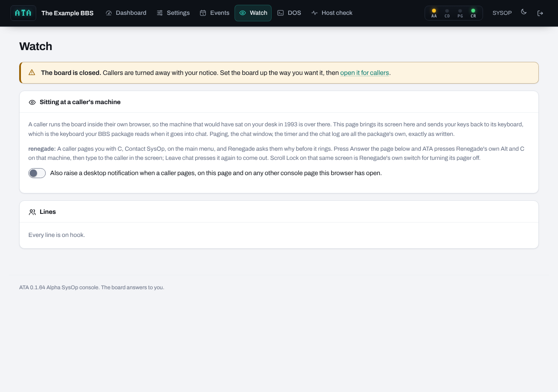Image resolution: width=558 pixels, height=392 pixels.
Task: Click the Lines card heading
Action: pyautogui.click(x=48, y=212)
